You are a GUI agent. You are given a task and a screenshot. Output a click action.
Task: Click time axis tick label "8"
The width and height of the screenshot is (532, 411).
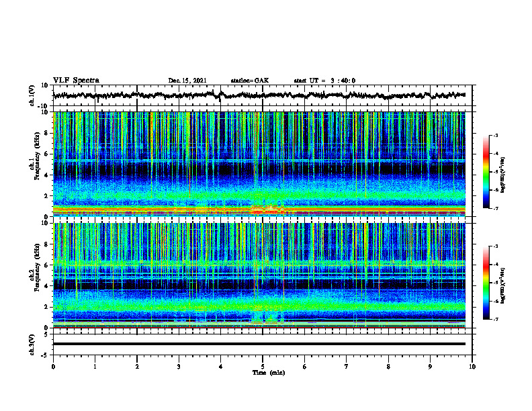point(388,367)
